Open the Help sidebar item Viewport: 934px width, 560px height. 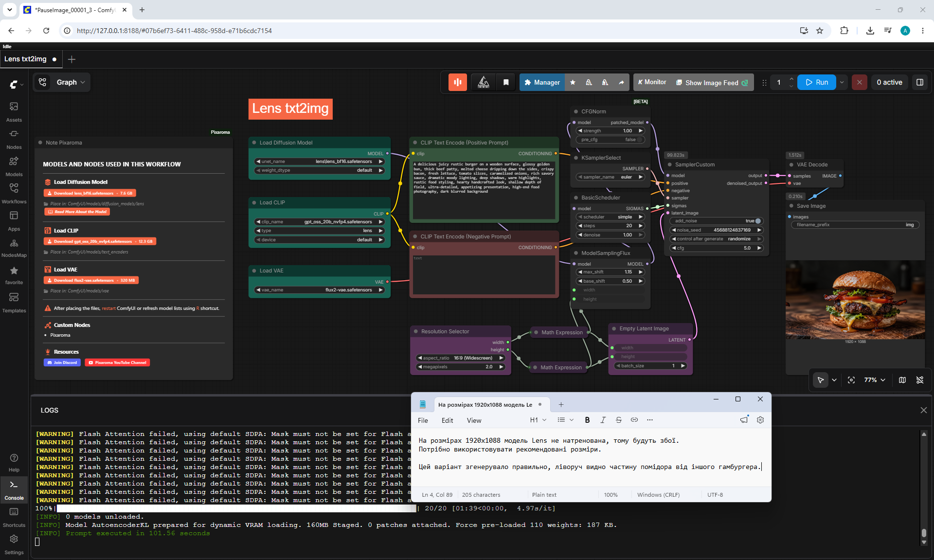pyautogui.click(x=14, y=463)
